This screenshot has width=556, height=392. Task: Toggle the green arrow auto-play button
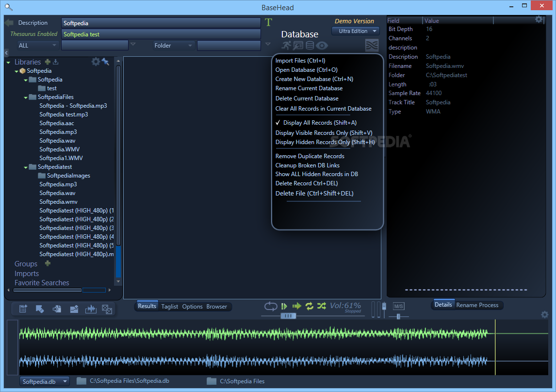pyautogui.click(x=297, y=306)
